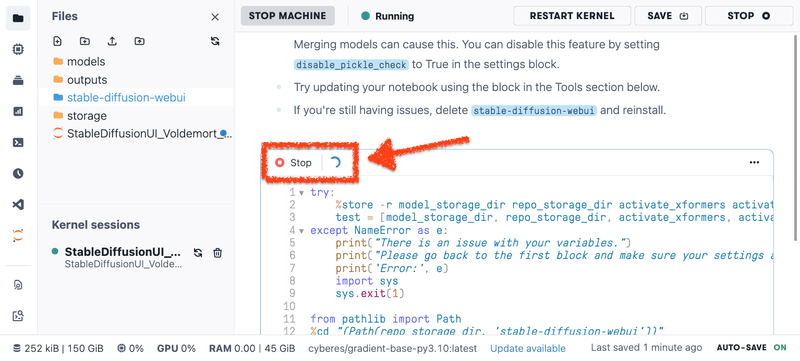The height and width of the screenshot is (361, 800).
Task: Click the Jupyter logo in sidebar
Action: 18,236
